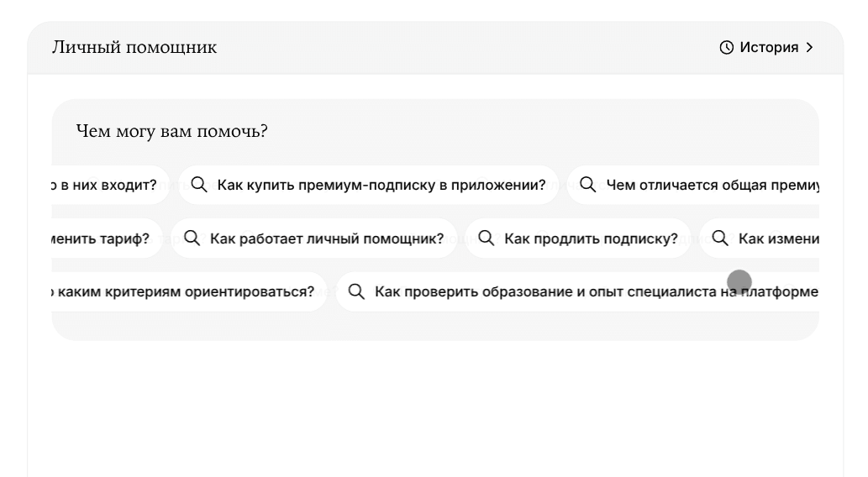Click the 'Личный помощник' panel title
This screenshot has width=868, height=477.
(x=134, y=48)
